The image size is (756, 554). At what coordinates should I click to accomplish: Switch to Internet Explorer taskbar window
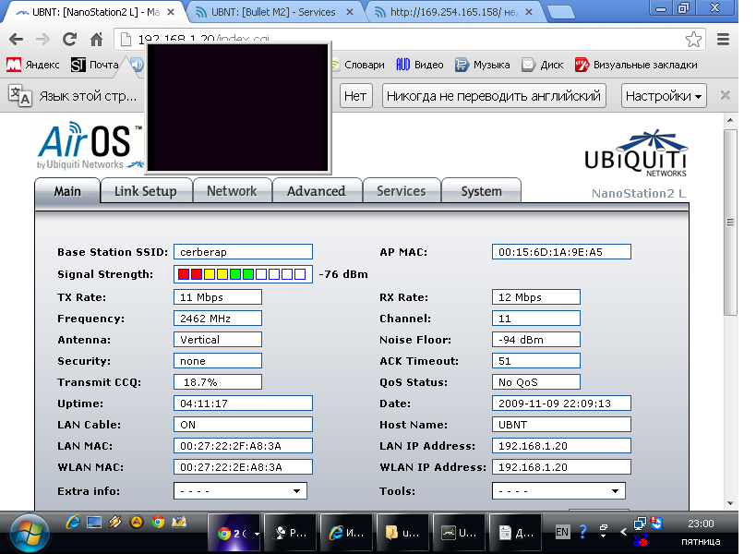tap(346, 533)
